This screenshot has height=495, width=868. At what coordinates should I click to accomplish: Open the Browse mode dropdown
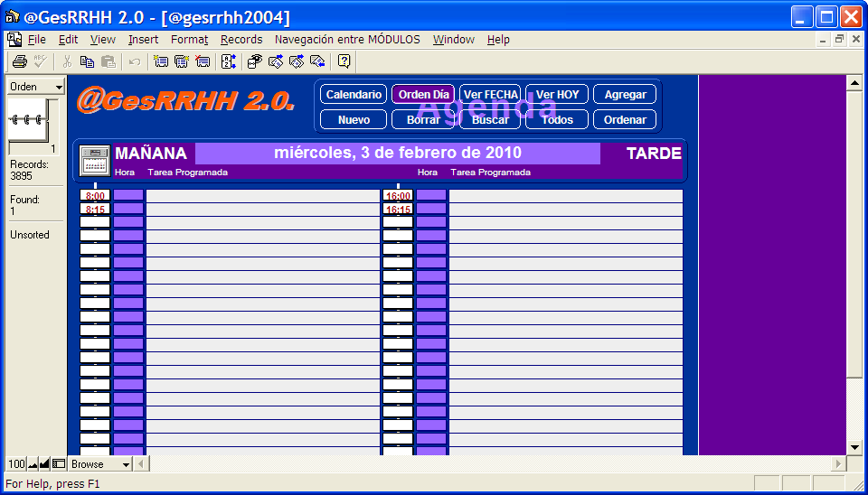pos(99,463)
